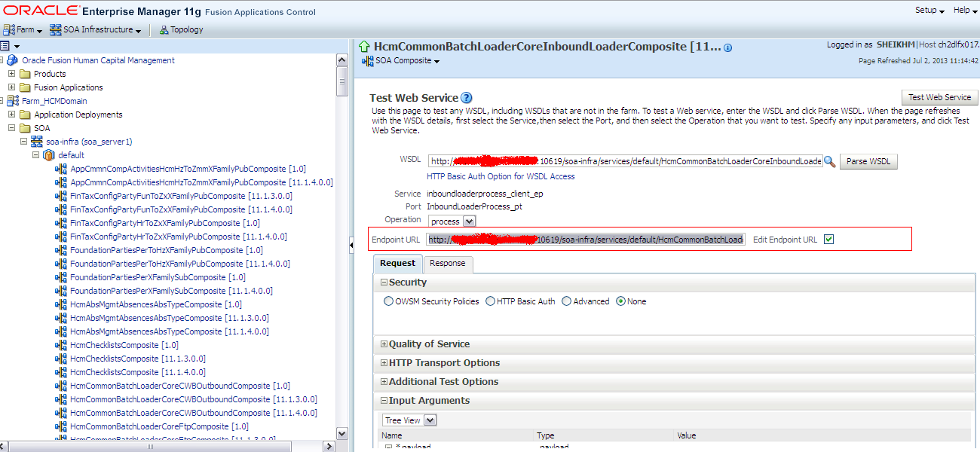Image resolution: width=980 pixels, height=452 pixels.
Task: Expand the Quality of Service section
Action: pos(384,344)
